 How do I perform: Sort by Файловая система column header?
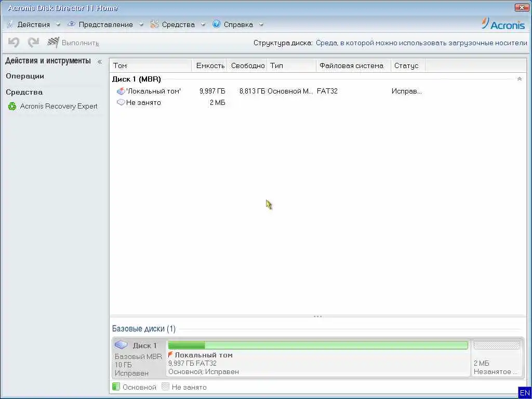353,65
